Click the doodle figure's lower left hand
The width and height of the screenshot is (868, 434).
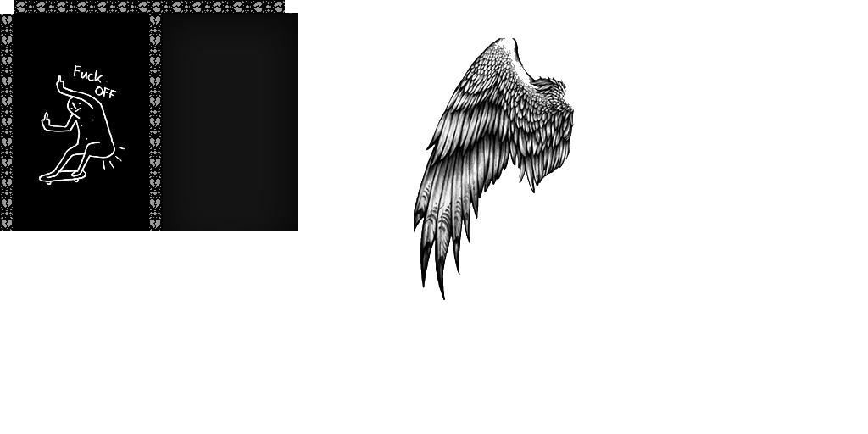tap(45, 120)
